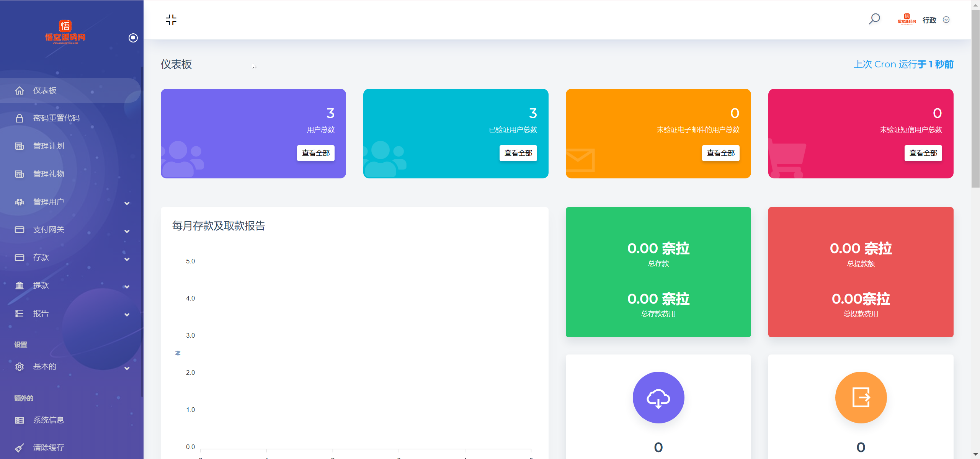The width and height of the screenshot is (980, 459).
Task: Click the page vertical scrollbar thumb
Action: point(975,99)
